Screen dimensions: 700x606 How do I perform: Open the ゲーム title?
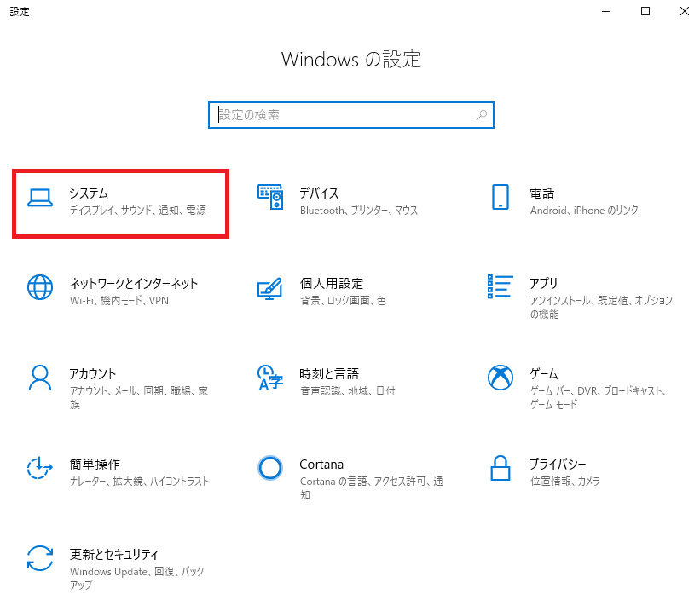544,374
